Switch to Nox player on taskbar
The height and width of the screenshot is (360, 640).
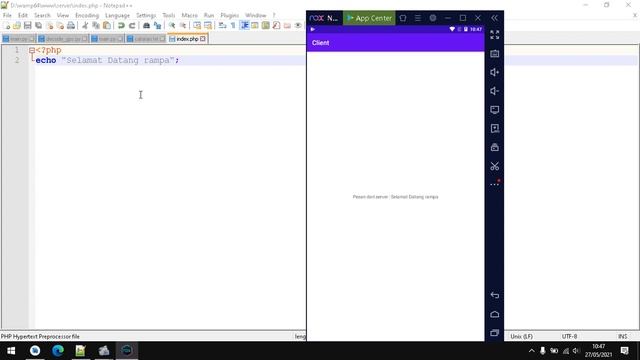pyautogui.click(x=127, y=351)
